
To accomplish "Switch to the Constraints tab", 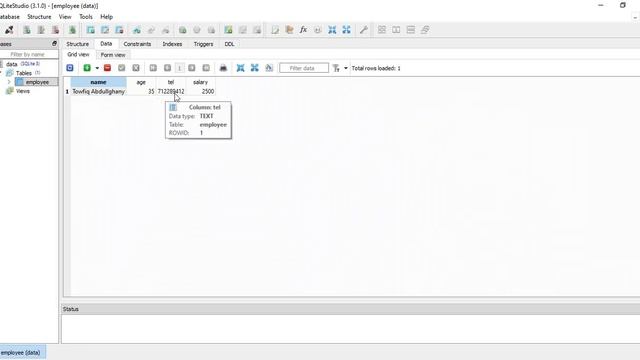I will click(x=137, y=44).
